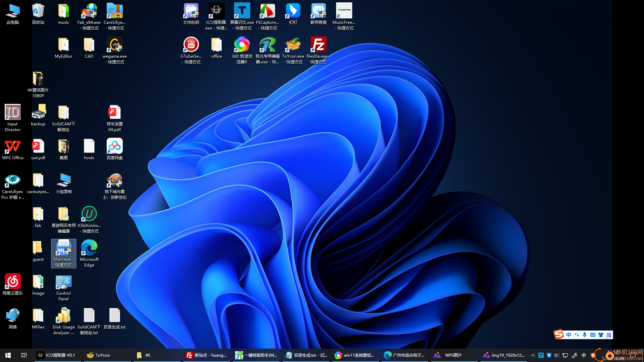Open the 此电脑 desktop icon
644x362 pixels.
coord(13,14)
